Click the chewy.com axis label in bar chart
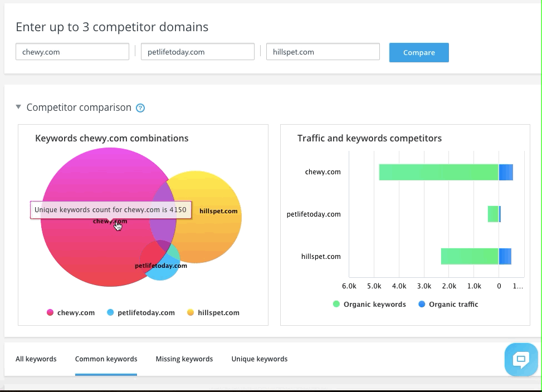Viewport: 542px width, 392px height. pos(323,172)
